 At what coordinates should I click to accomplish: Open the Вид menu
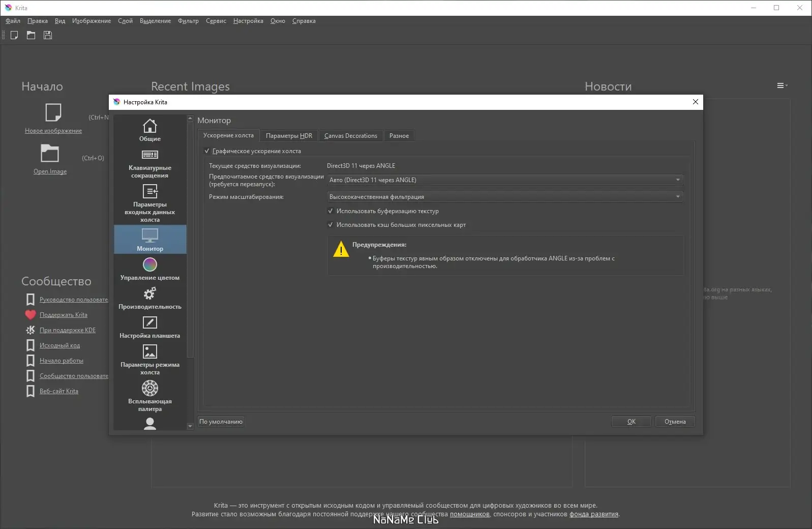[x=60, y=21]
